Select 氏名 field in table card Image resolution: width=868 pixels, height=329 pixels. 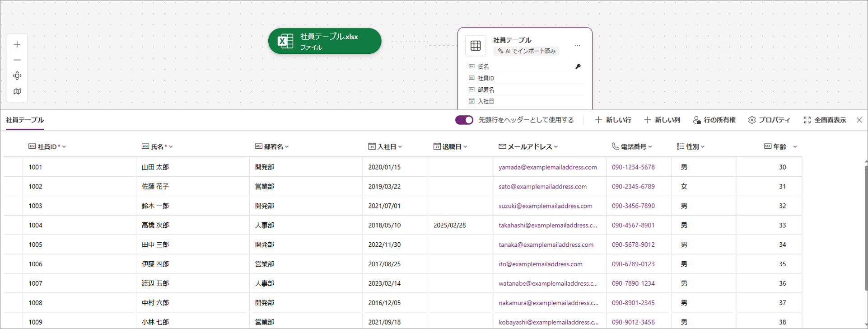tap(525, 66)
